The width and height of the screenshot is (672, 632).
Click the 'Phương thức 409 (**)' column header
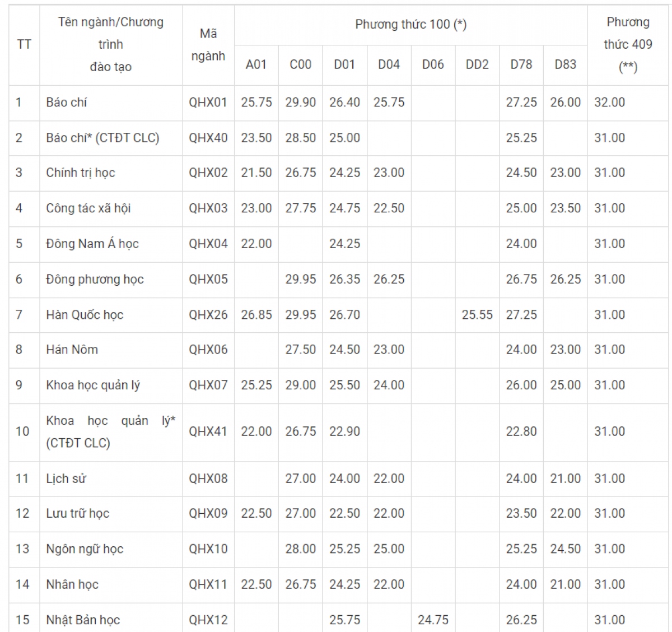[627, 44]
